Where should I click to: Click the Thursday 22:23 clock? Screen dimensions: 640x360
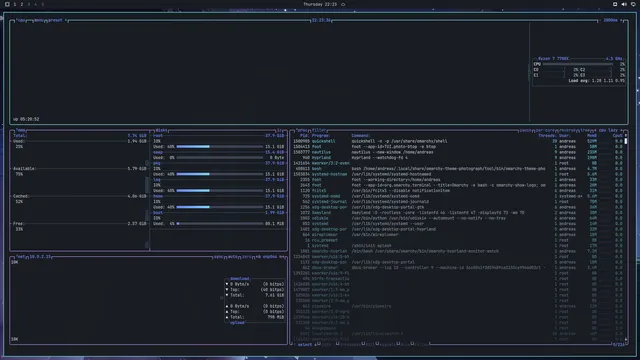point(320,4)
